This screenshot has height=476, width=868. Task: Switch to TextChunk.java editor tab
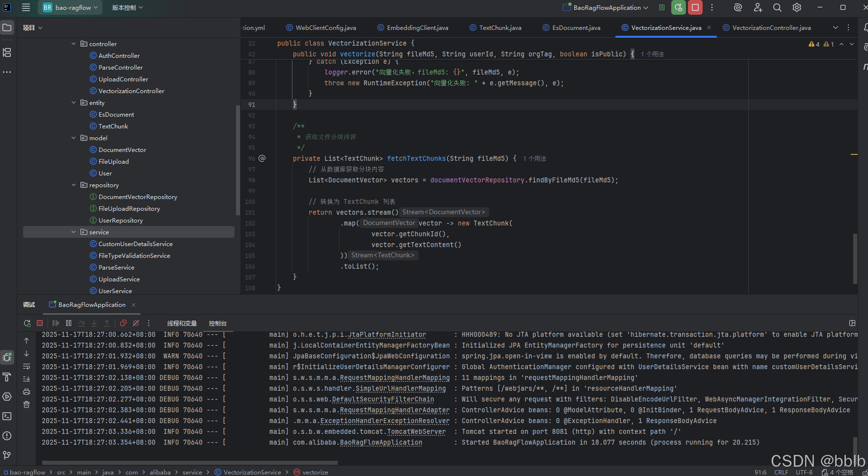tap(496, 27)
